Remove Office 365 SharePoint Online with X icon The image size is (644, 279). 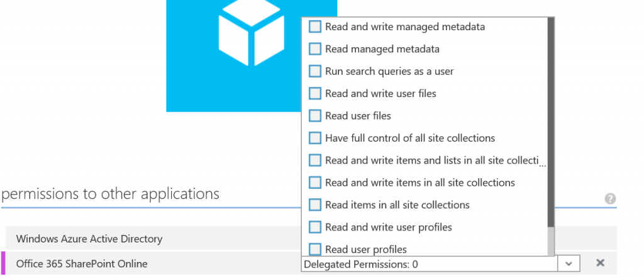click(x=600, y=263)
